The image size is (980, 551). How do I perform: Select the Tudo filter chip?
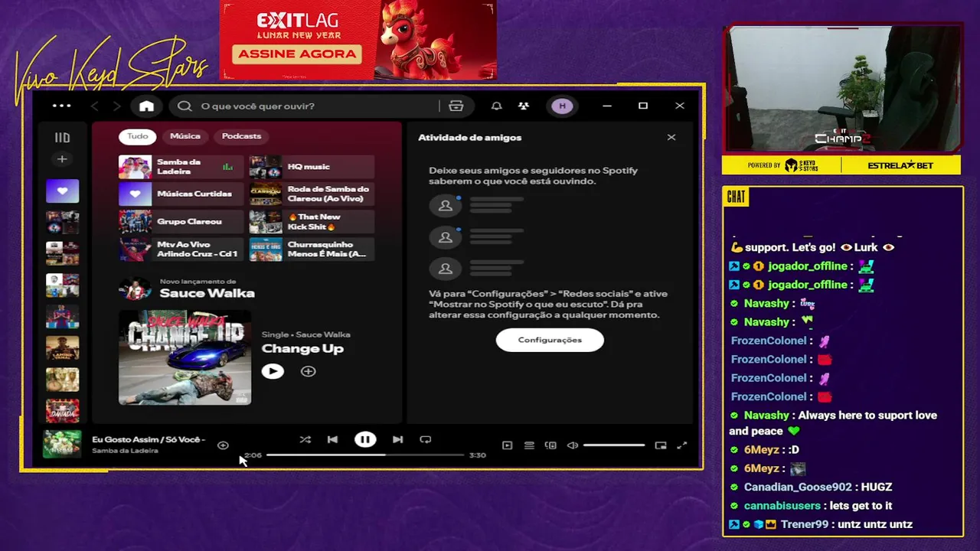click(x=138, y=136)
